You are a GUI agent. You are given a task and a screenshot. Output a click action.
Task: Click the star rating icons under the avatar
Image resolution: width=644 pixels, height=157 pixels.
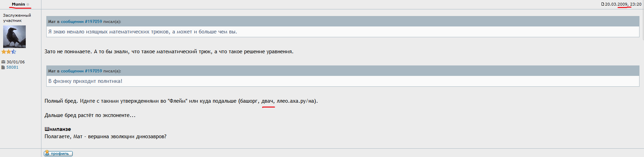9,52
